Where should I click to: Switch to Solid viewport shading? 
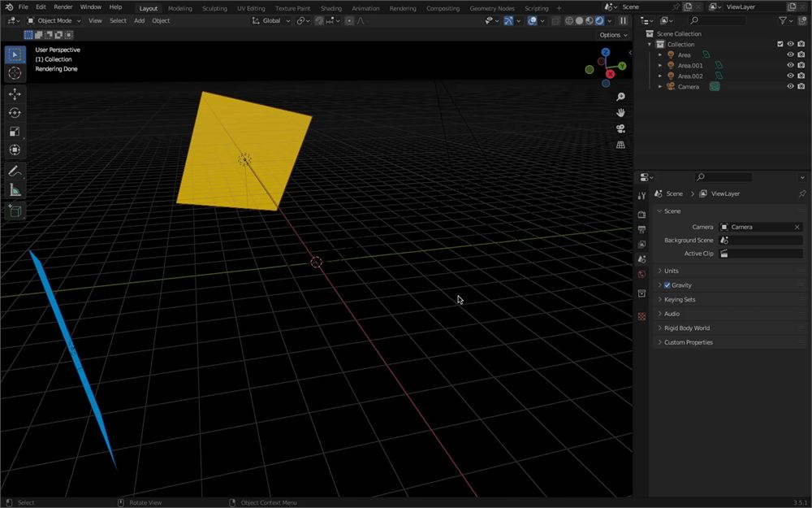pyautogui.click(x=579, y=21)
